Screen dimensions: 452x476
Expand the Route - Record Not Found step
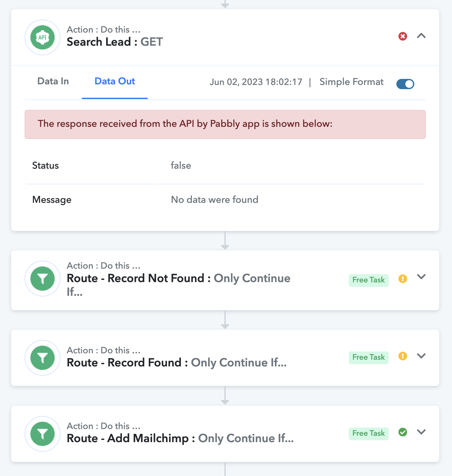[421, 277]
